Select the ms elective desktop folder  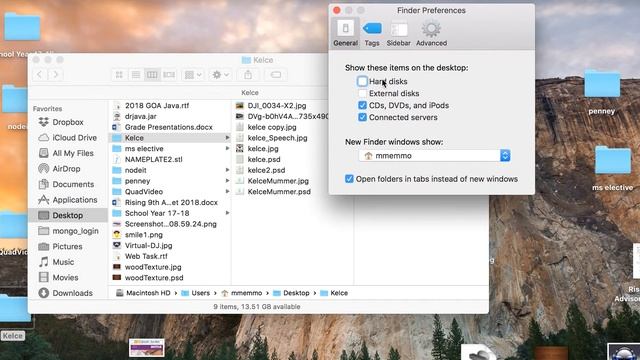(x=612, y=169)
